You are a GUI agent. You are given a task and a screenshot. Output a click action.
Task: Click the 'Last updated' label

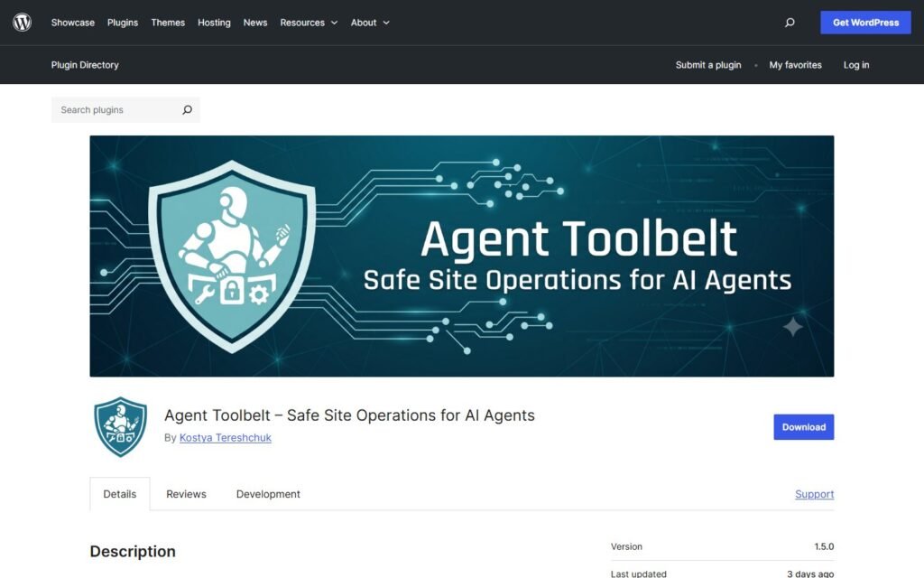pyautogui.click(x=638, y=573)
